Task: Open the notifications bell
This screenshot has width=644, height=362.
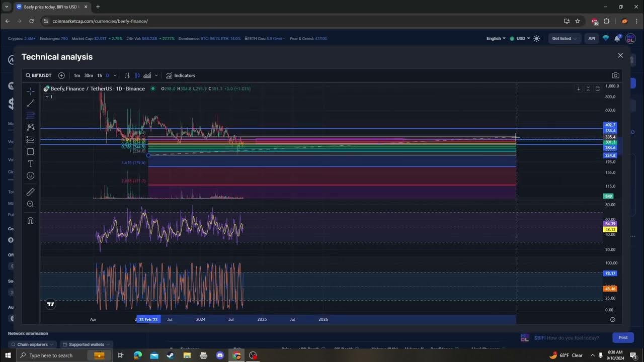Action: coord(617,38)
